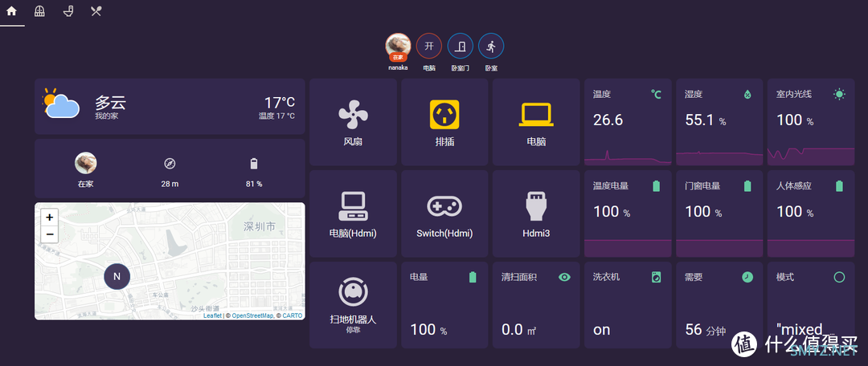Viewport: 868px width, 366px height.
Task: Click the 28 m distance value
Action: (x=170, y=184)
